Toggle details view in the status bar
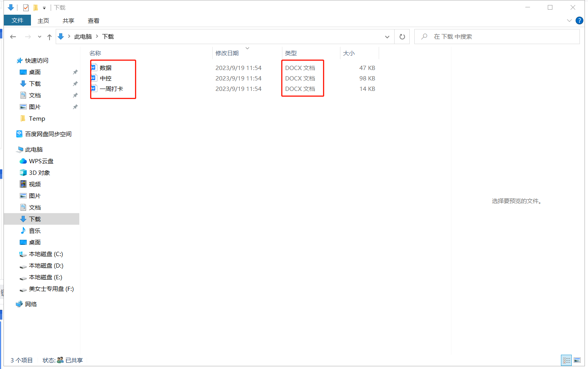 click(566, 360)
